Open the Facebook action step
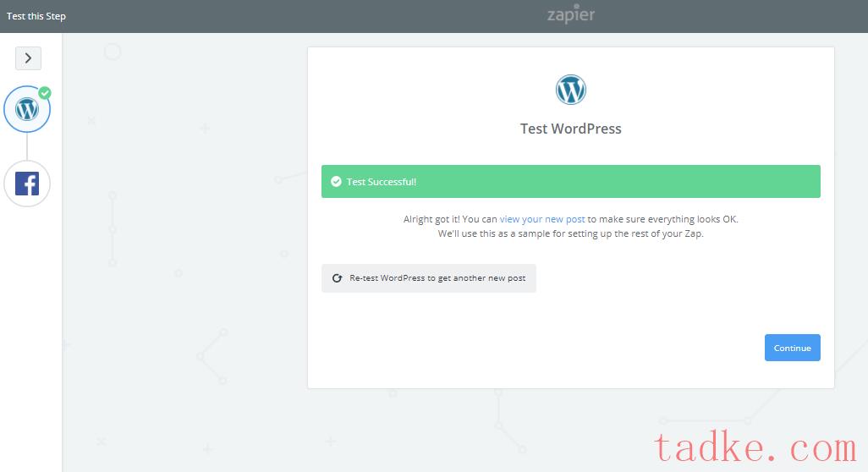 (27, 184)
